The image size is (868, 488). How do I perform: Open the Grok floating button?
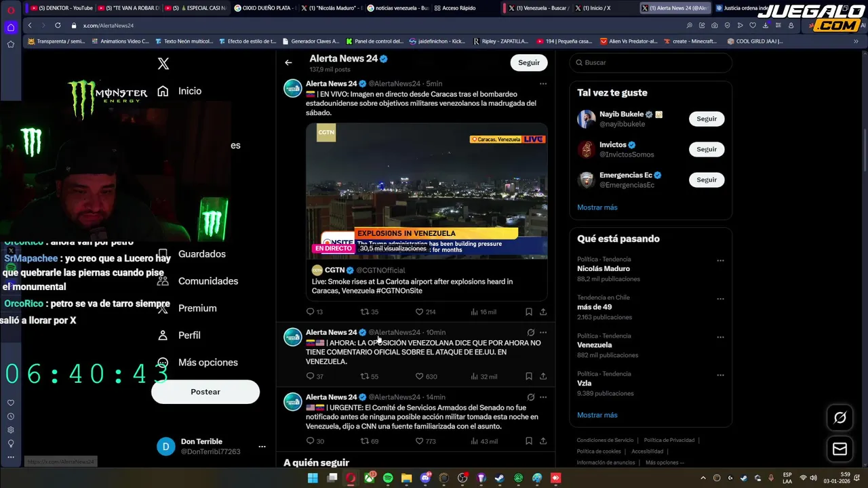(x=840, y=418)
